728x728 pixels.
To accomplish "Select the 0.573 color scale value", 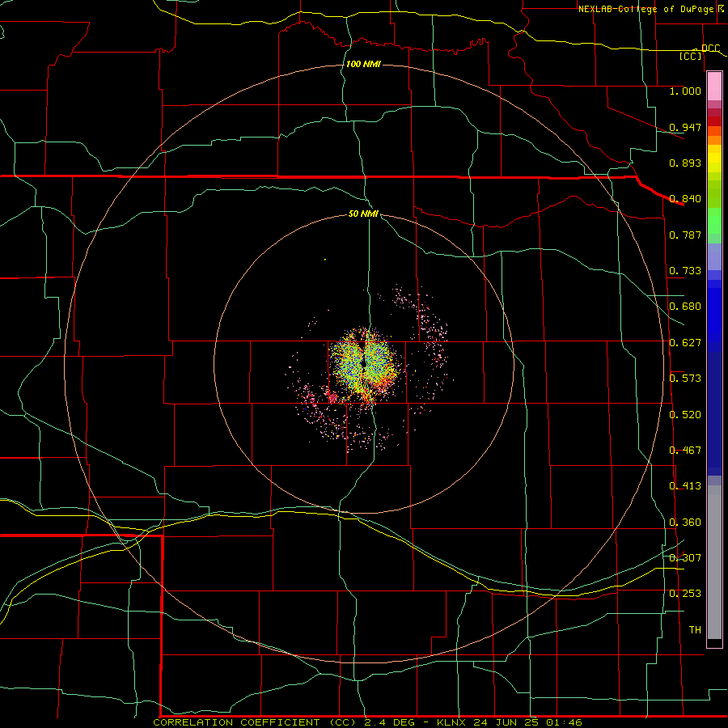I will pos(685,379).
